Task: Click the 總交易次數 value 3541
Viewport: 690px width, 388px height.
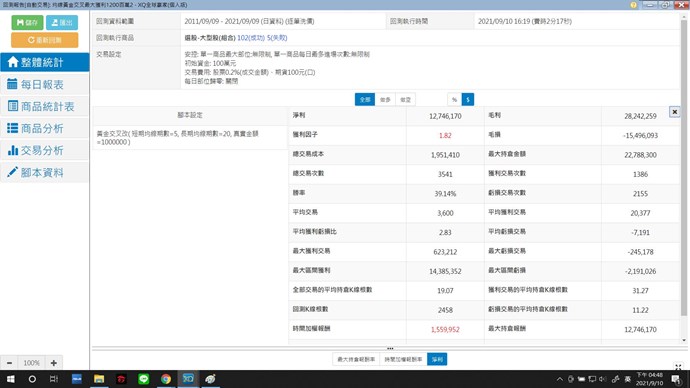Action: pyautogui.click(x=445, y=174)
